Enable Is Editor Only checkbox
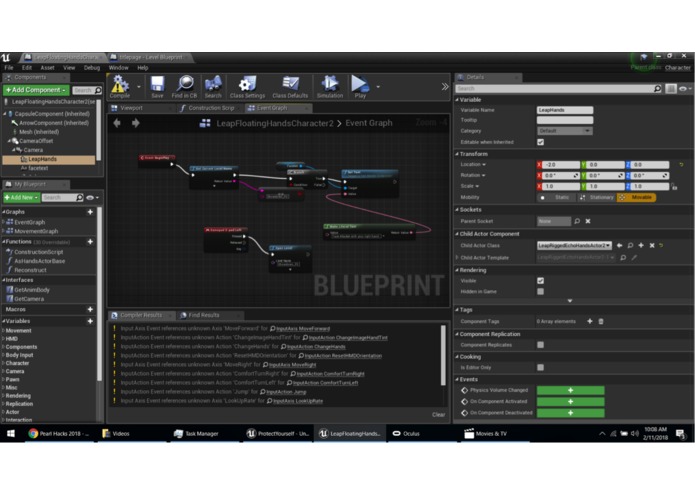 pos(540,367)
